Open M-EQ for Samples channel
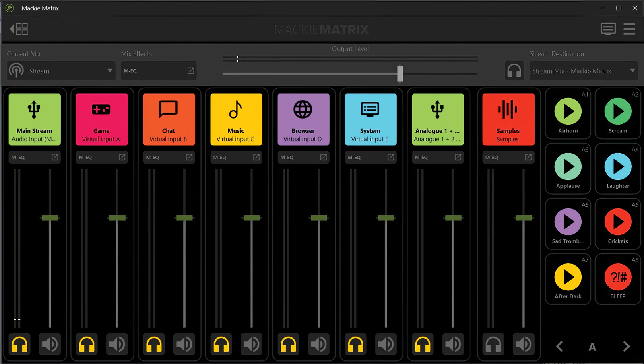644x364 pixels. click(x=508, y=157)
